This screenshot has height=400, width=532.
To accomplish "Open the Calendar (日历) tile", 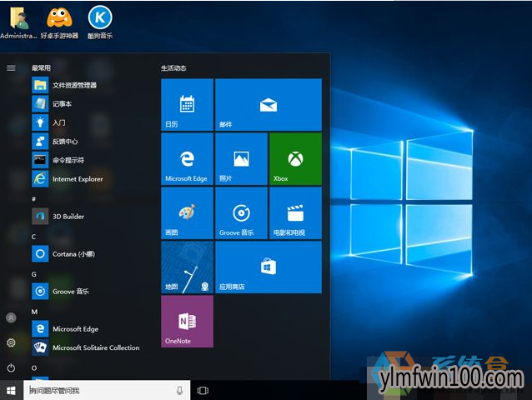I will (188, 105).
